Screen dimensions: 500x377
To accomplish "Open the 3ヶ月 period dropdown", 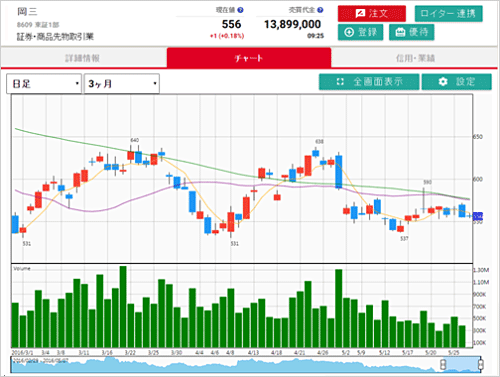I will point(122,84).
